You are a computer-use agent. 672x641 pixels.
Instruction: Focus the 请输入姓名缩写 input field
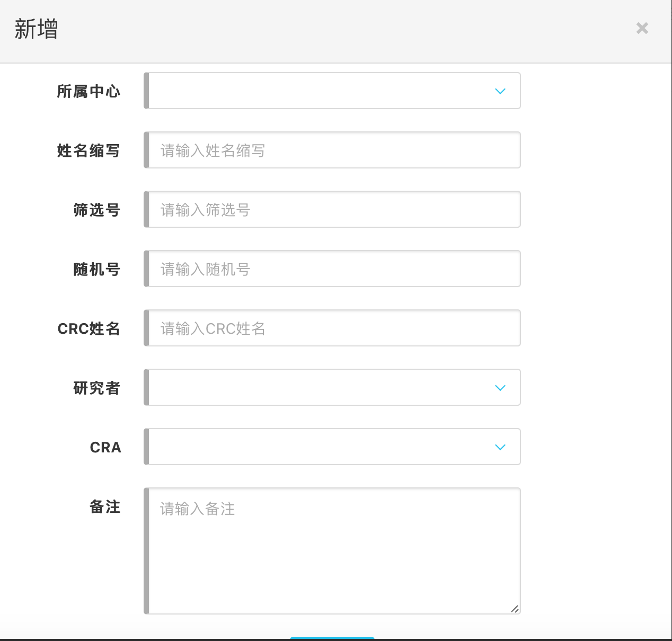coord(334,150)
